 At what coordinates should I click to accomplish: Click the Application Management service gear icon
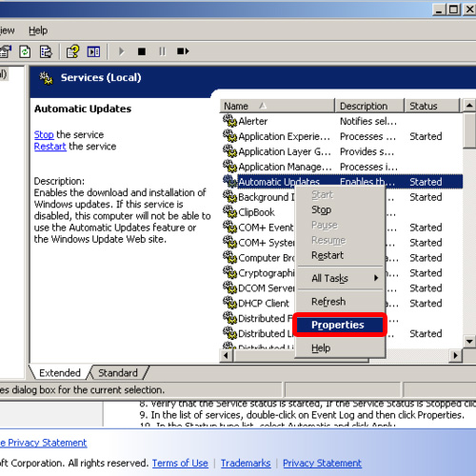[229, 166]
